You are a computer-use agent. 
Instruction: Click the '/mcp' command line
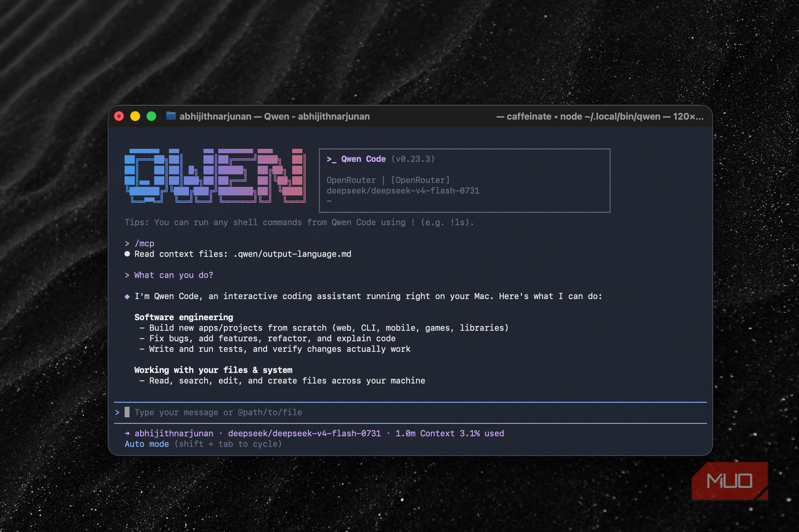139,243
